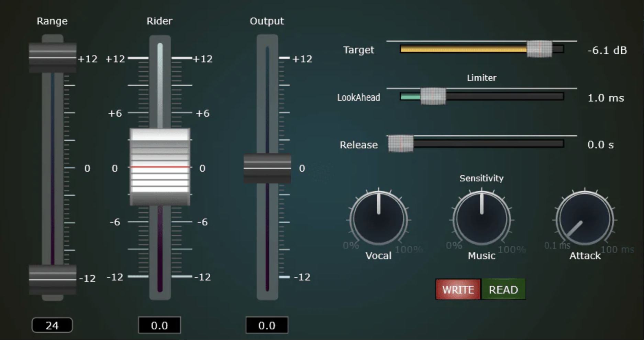The height and width of the screenshot is (340, 644).
Task: Click the upper Range fader handle
Action: (x=52, y=58)
